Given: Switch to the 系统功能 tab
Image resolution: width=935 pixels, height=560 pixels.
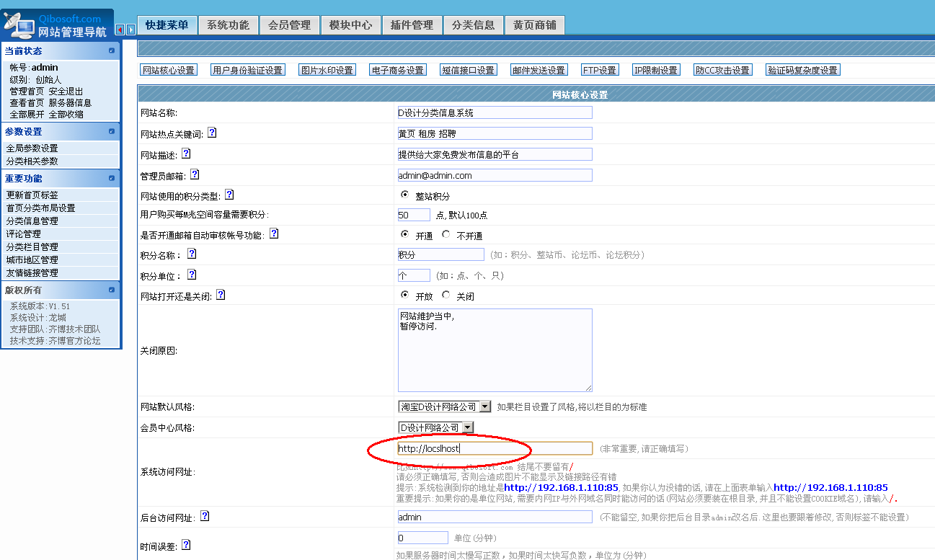Looking at the screenshot, I should (228, 25).
